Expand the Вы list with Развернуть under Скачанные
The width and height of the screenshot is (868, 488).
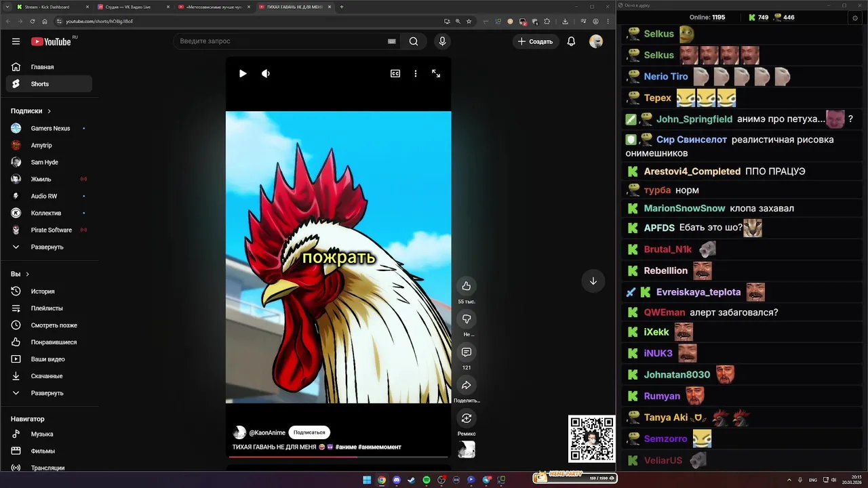coord(49,393)
